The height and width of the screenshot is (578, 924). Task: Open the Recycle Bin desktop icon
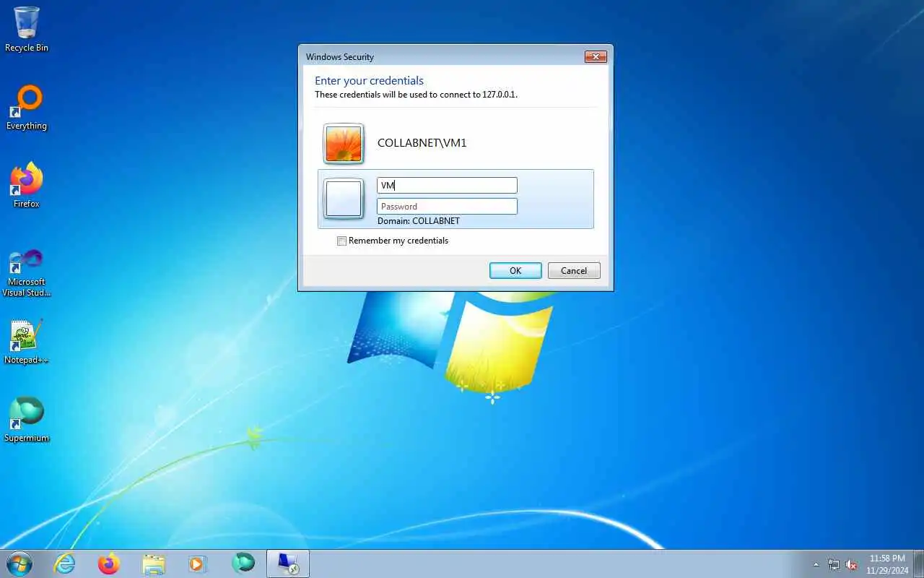[x=27, y=29]
